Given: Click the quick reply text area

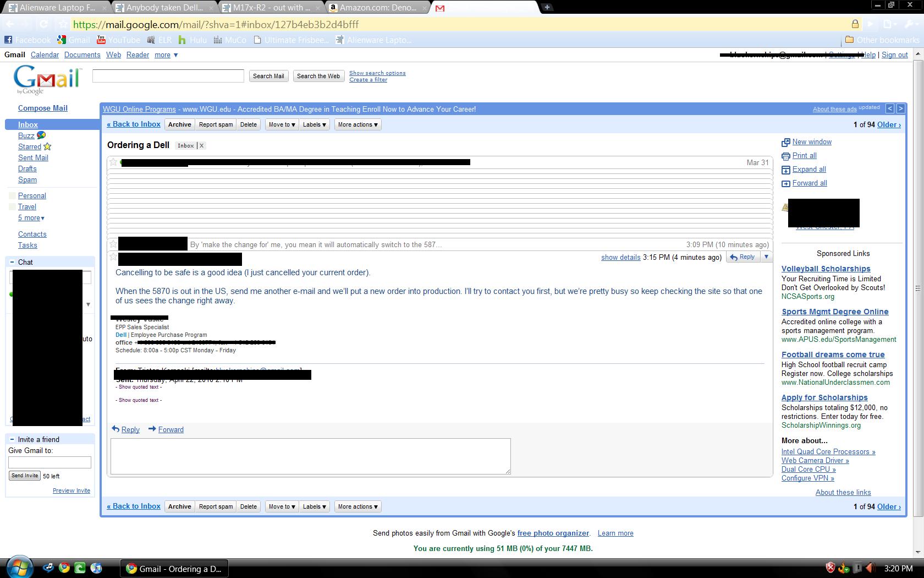Looking at the screenshot, I should pos(311,456).
